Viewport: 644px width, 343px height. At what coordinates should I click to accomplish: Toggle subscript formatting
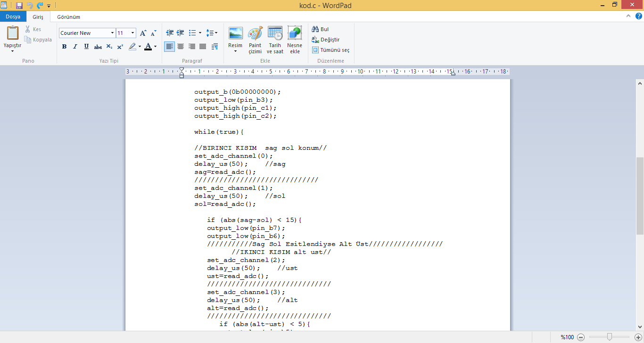pyautogui.click(x=109, y=47)
